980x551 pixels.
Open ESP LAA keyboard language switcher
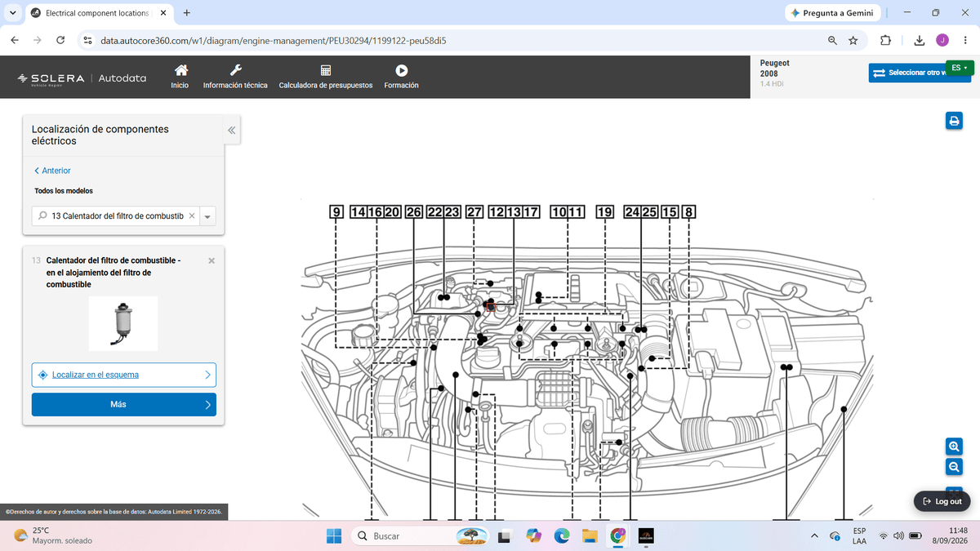859,535
